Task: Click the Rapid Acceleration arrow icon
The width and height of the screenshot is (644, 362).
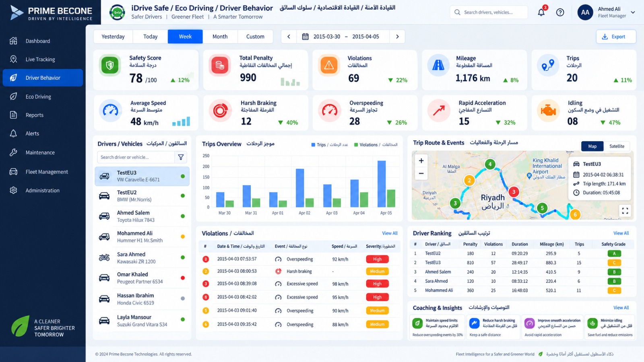Action: pyautogui.click(x=439, y=110)
